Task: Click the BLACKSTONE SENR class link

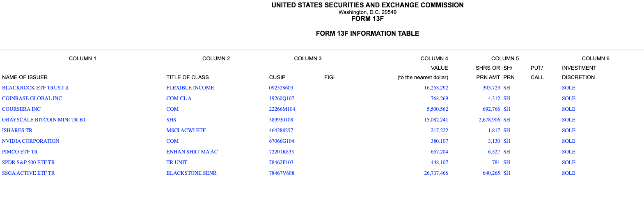Action: coord(191,173)
